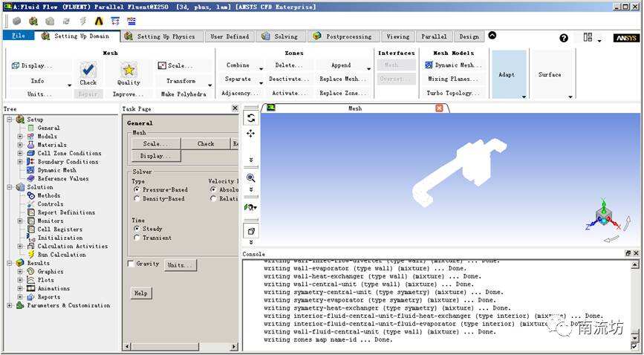Click Check button in Task Page

point(206,144)
